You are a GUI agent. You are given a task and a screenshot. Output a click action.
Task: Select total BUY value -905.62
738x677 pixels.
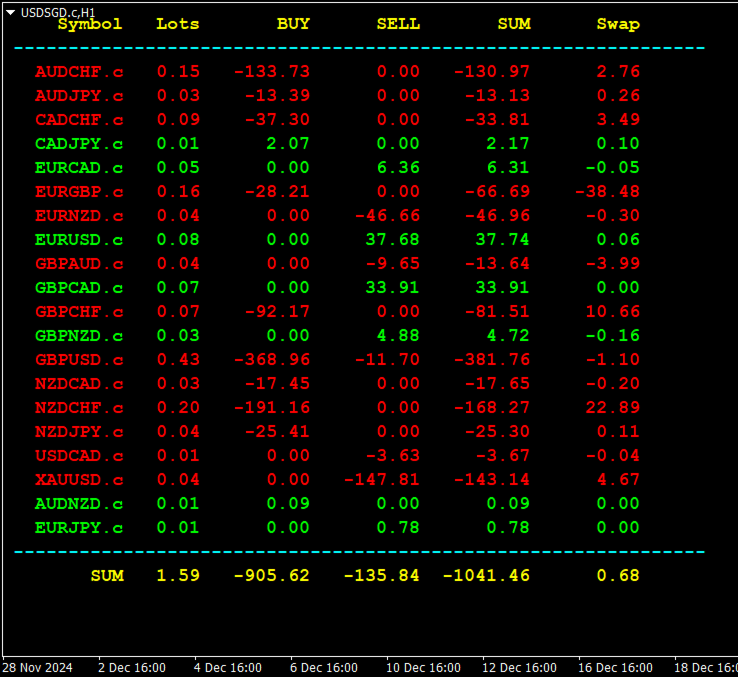coord(272,576)
